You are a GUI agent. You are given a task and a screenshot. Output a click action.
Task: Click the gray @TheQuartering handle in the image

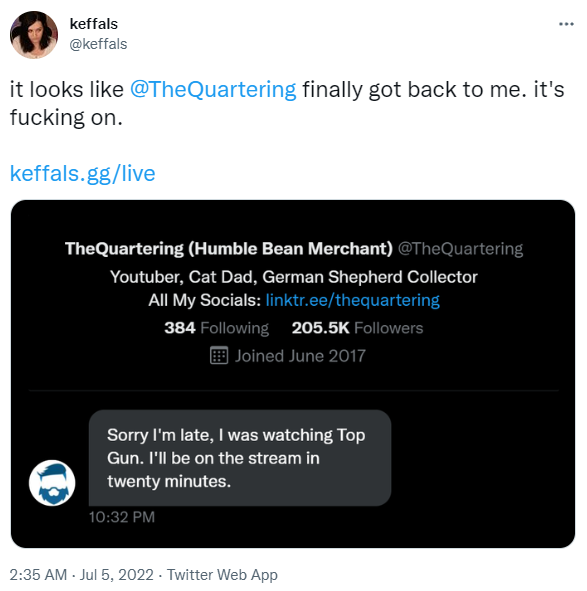click(x=460, y=249)
